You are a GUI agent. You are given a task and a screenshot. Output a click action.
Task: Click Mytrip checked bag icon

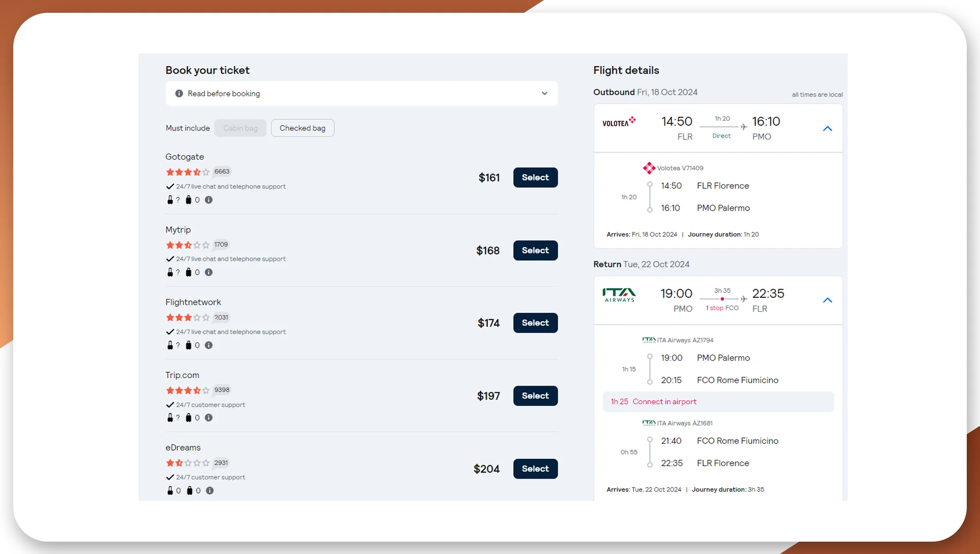[x=189, y=272]
